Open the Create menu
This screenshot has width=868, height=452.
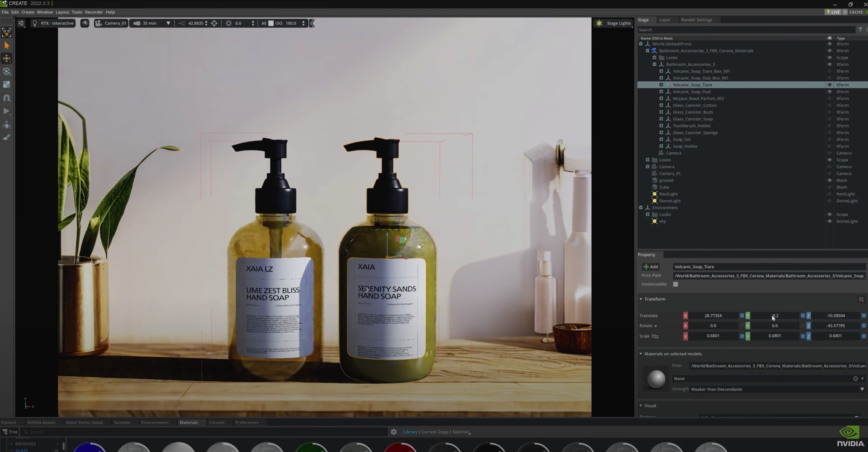point(28,12)
